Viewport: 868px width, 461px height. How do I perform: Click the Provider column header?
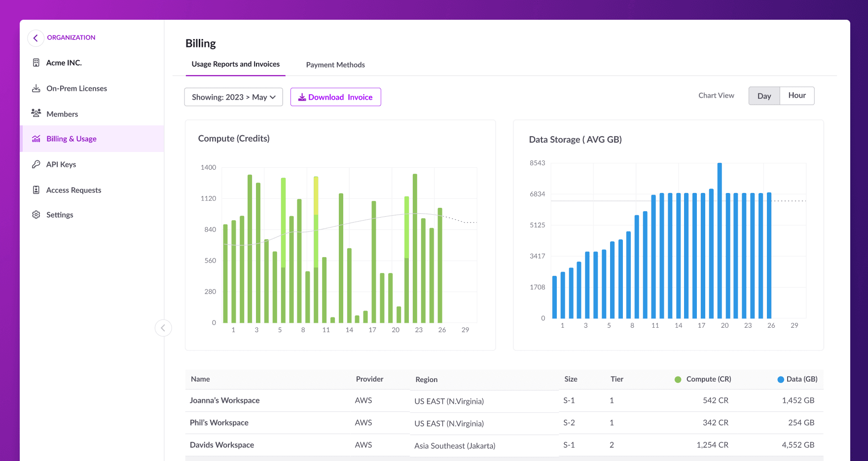point(369,379)
